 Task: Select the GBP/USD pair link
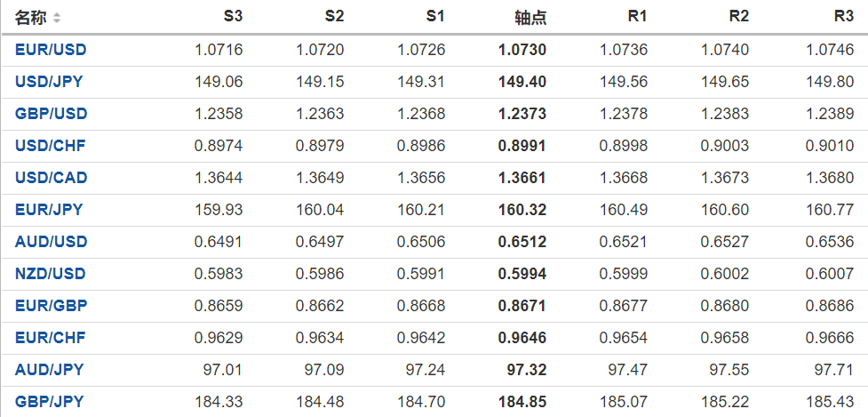coord(51,114)
